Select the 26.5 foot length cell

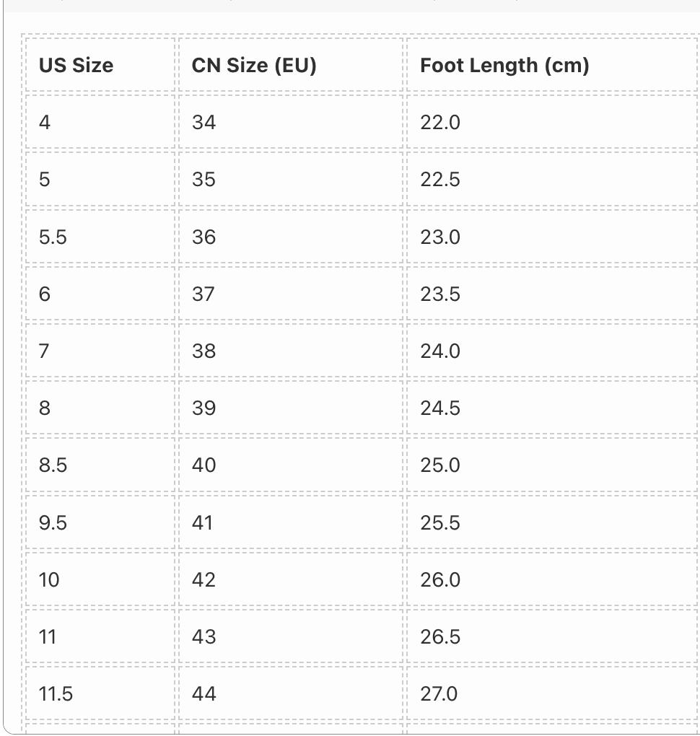pyautogui.click(x=552, y=636)
